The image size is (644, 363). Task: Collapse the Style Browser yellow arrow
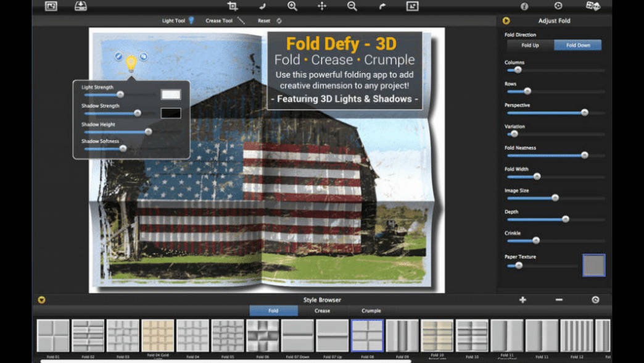point(41,299)
